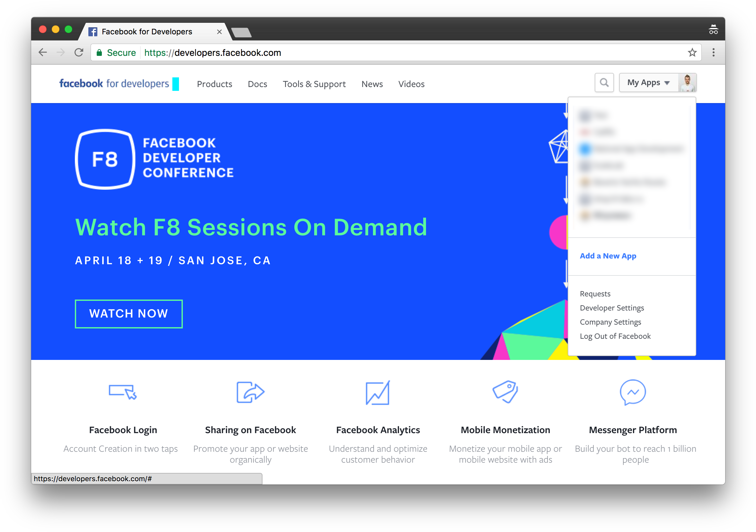
Task: Open the Messenger Platform link
Action: coord(633,430)
